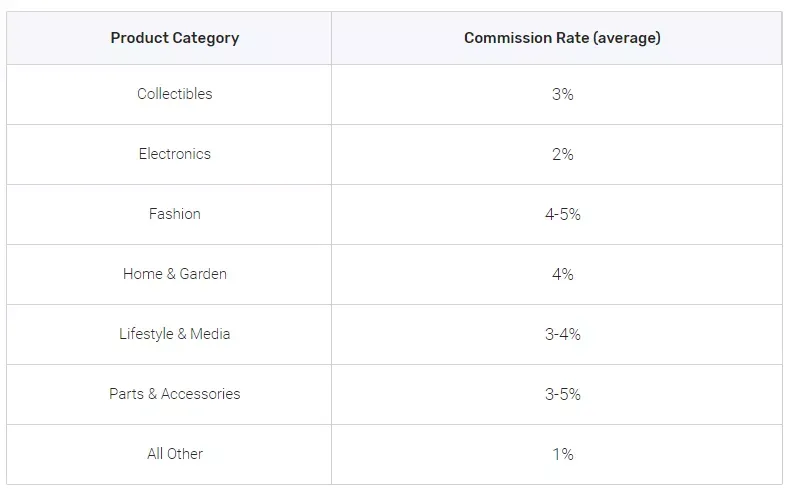
Task: Click the 3-4% Lifestyle & Media rate
Action: coord(562,334)
